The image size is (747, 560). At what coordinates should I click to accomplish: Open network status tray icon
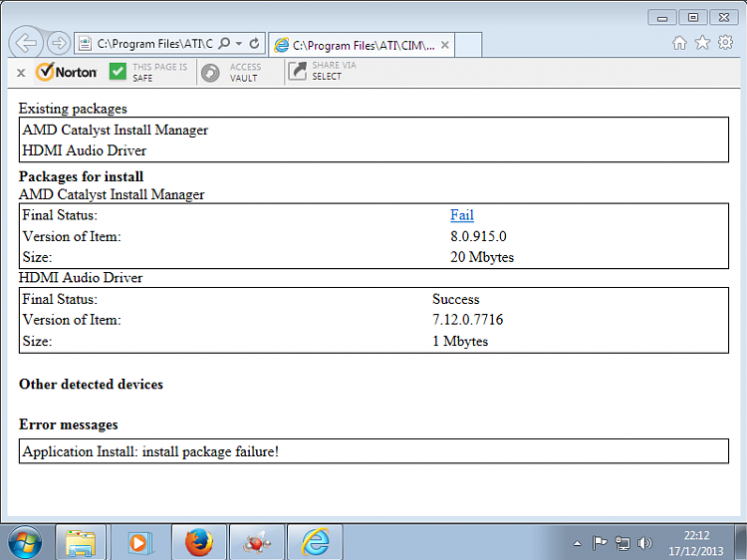coord(622,543)
